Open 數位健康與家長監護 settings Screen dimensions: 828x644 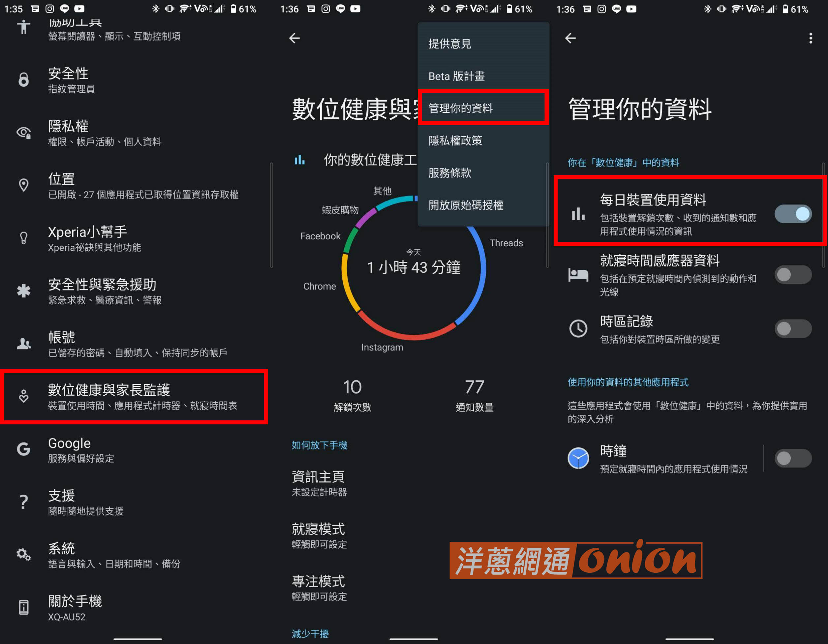click(134, 396)
